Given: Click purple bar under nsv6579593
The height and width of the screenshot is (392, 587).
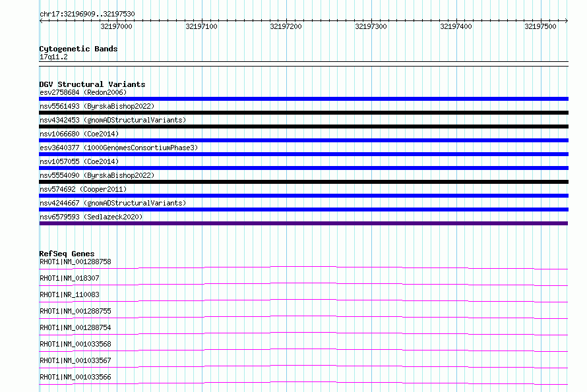Looking at the screenshot, I should pos(303,223).
